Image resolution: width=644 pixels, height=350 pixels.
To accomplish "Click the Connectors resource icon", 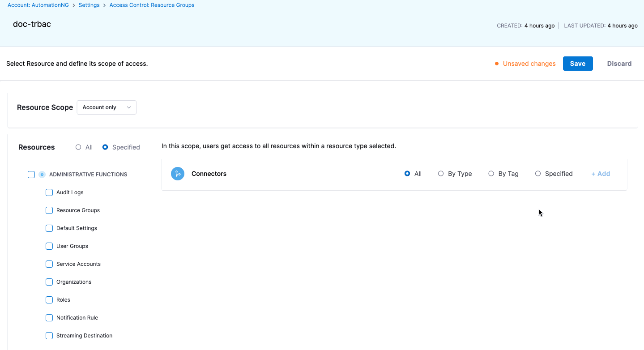I will coord(178,174).
